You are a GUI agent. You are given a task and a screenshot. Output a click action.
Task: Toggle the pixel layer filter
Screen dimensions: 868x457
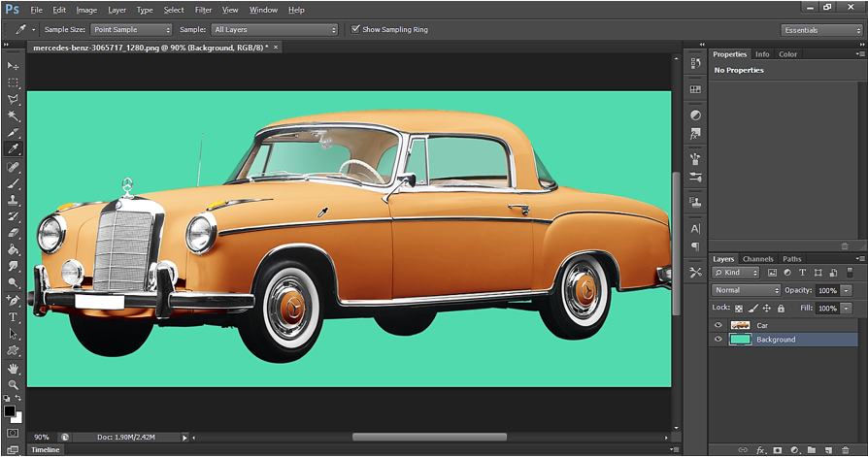pyautogui.click(x=772, y=273)
